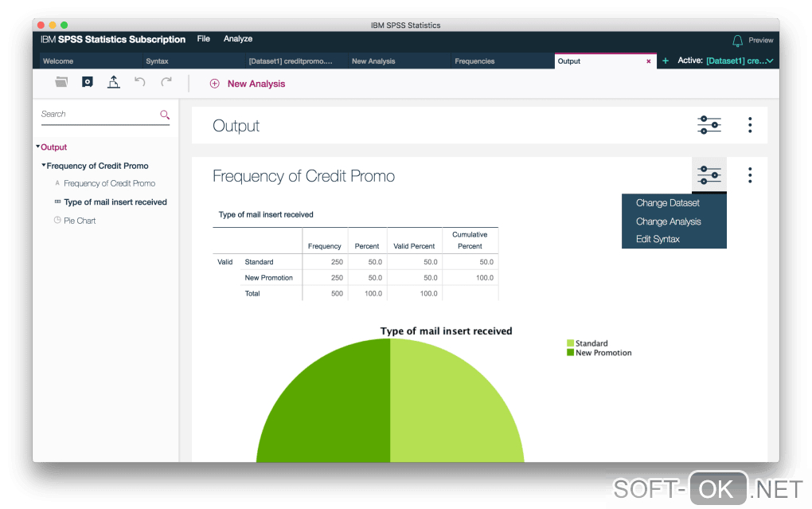Undo the last action
Image resolution: width=812 pixels, height=509 pixels.
[x=140, y=81]
